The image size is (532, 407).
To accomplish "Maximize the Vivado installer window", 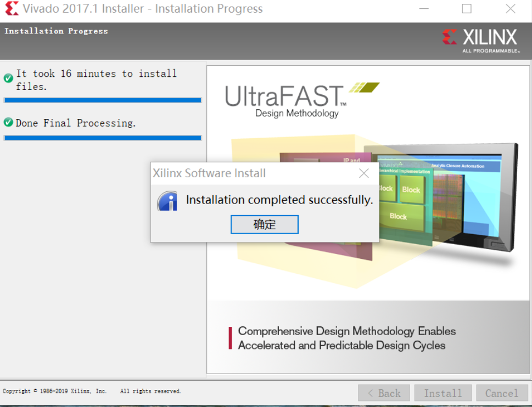I will (467, 8).
